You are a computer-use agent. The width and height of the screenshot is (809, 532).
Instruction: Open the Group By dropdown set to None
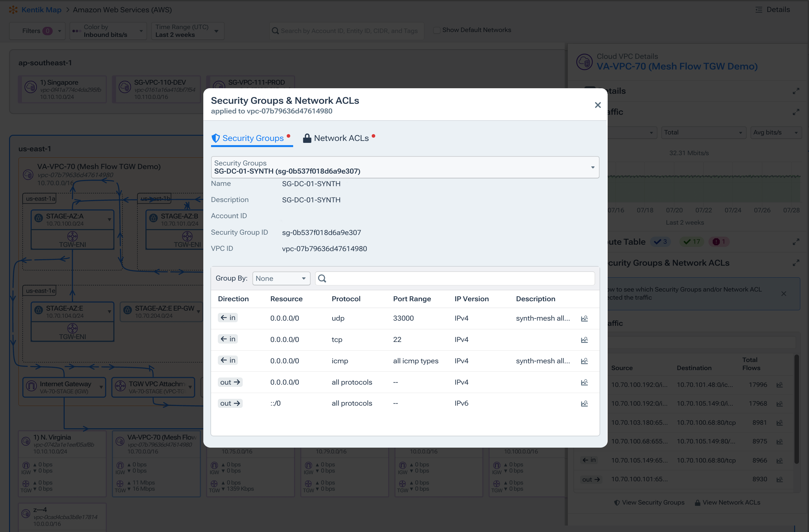(x=281, y=278)
